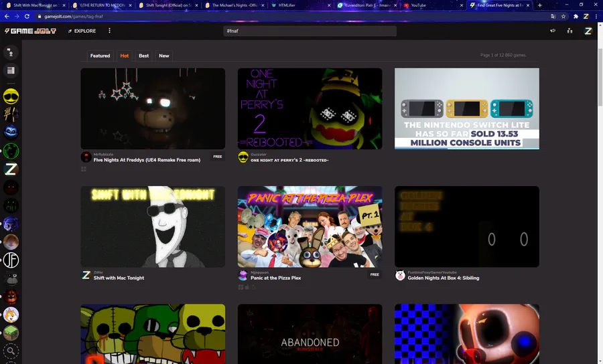Open the Z community icon in sidebar

tap(11, 169)
